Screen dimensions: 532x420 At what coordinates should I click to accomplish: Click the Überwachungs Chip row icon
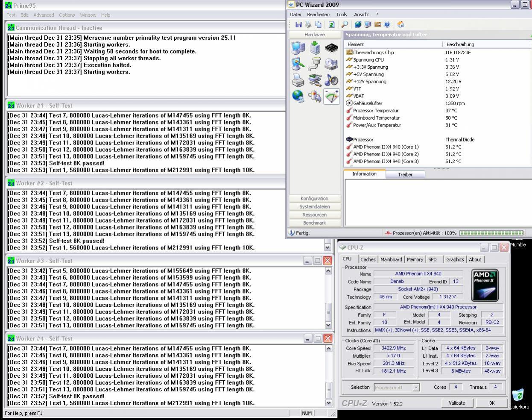tap(349, 53)
